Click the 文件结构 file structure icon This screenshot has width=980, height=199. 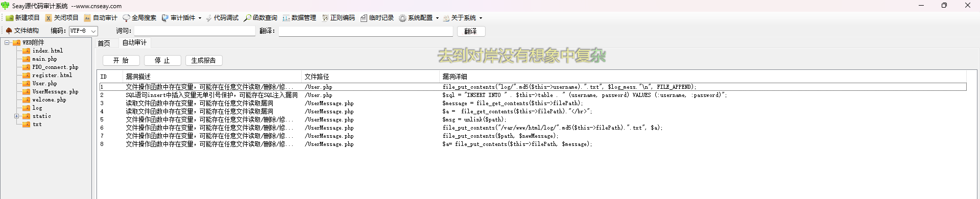click(9, 31)
